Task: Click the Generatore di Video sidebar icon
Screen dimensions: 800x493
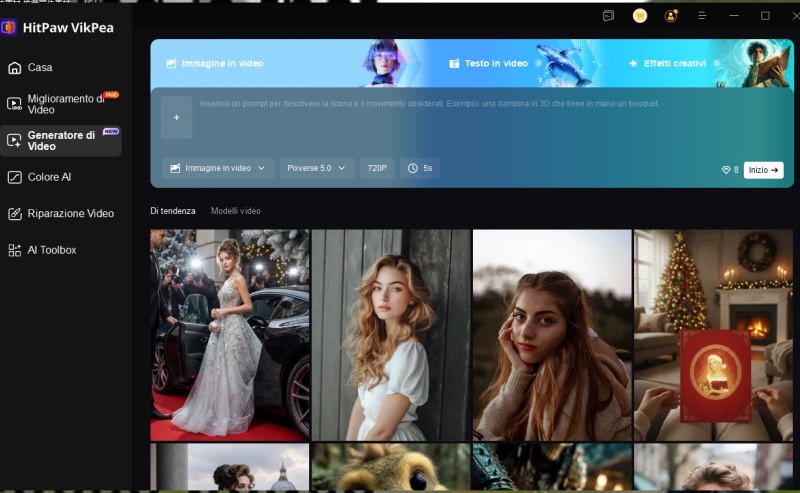Action: coord(14,141)
